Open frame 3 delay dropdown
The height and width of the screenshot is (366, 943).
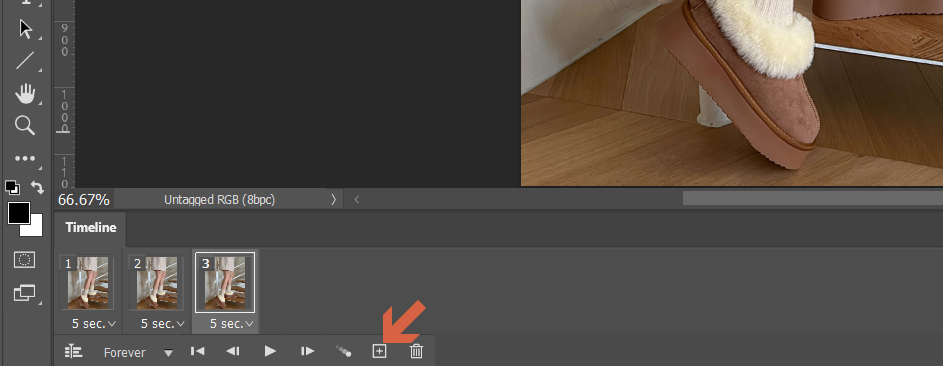coord(231,323)
